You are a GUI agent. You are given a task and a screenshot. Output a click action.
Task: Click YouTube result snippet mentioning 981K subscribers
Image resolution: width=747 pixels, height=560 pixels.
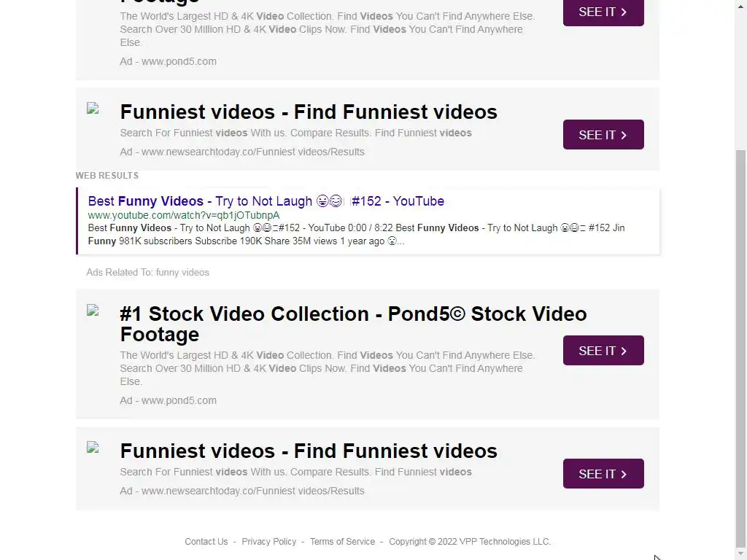356,234
